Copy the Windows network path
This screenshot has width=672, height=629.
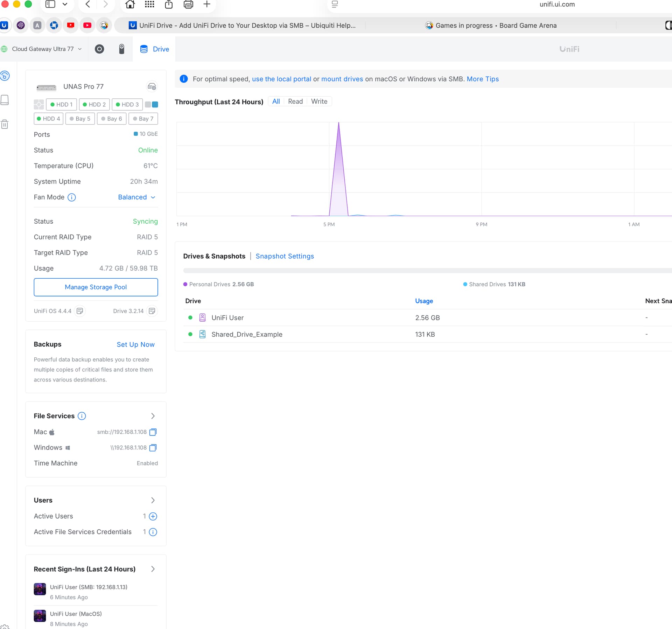pyautogui.click(x=153, y=448)
